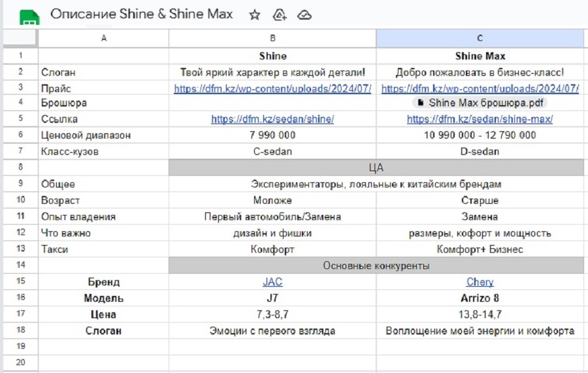Check the cloud document status icon

pos(304,15)
